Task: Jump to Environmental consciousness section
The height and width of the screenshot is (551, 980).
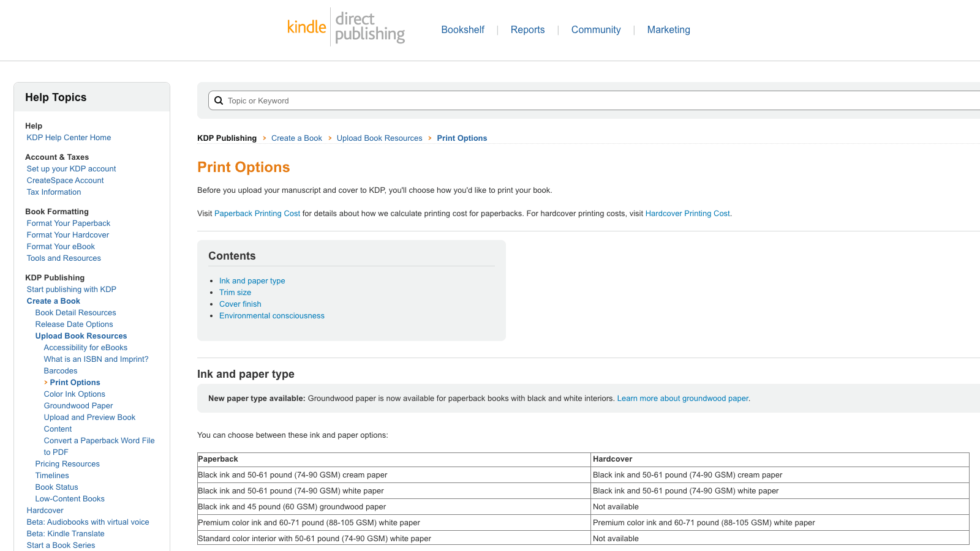Action: coord(272,316)
